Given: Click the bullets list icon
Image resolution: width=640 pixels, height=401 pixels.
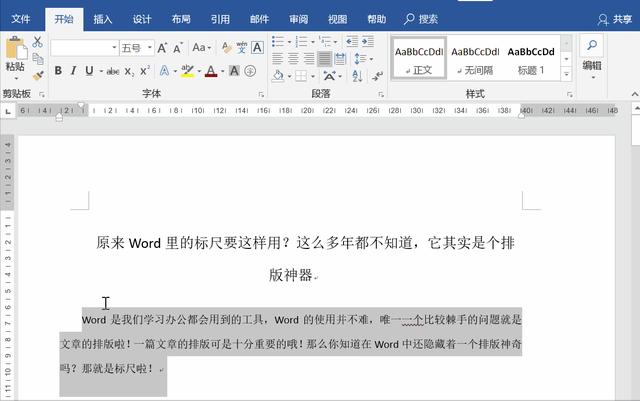Looking at the screenshot, I should (278, 41).
